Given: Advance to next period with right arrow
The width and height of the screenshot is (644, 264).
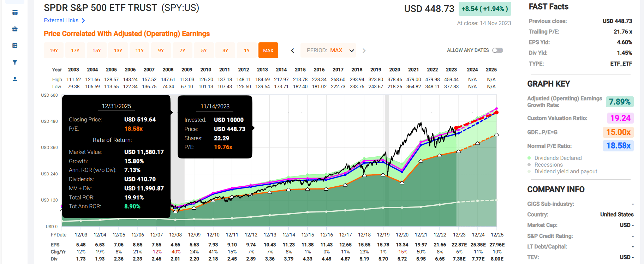Looking at the screenshot, I should (x=364, y=50).
